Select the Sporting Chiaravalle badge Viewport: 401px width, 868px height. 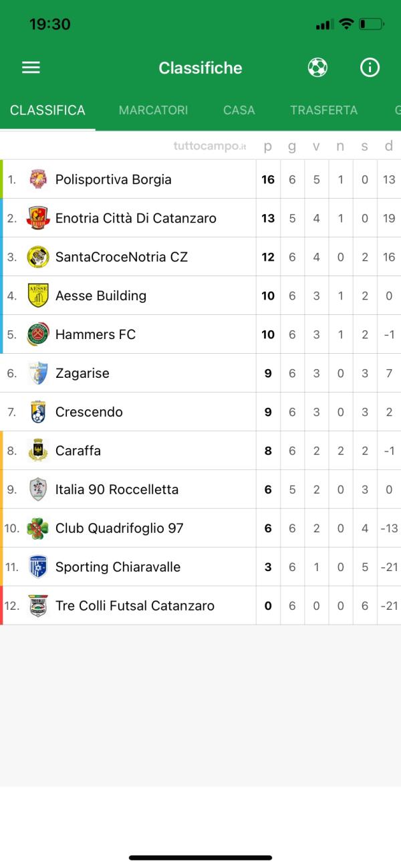pyautogui.click(x=38, y=566)
